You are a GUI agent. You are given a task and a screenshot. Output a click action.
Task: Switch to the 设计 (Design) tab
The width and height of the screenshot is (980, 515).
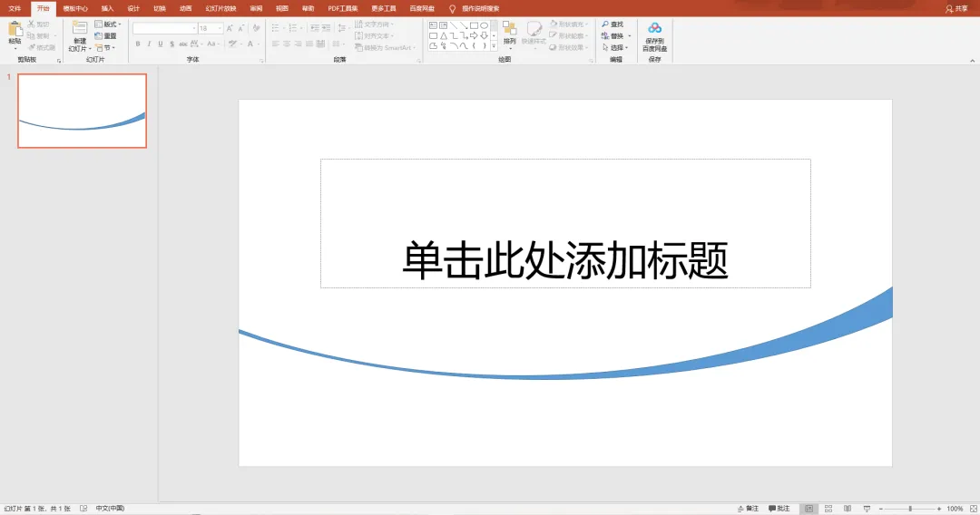point(133,9)
